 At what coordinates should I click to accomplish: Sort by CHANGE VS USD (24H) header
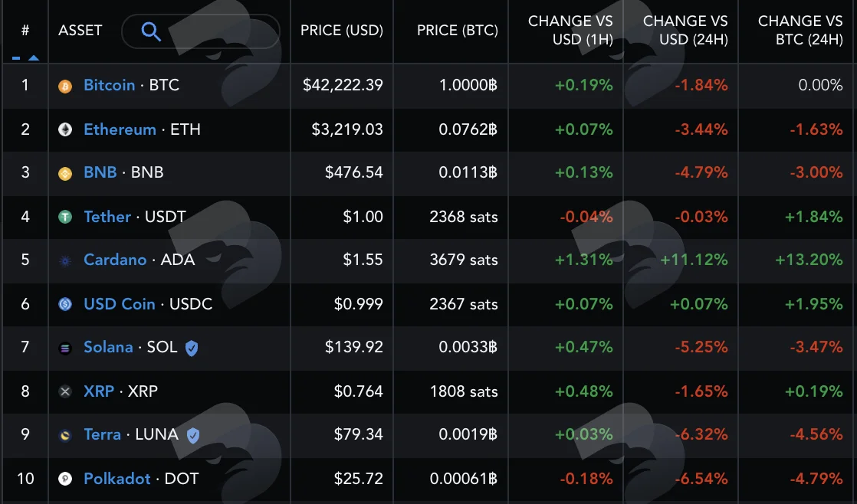click(x=685, y=30)
